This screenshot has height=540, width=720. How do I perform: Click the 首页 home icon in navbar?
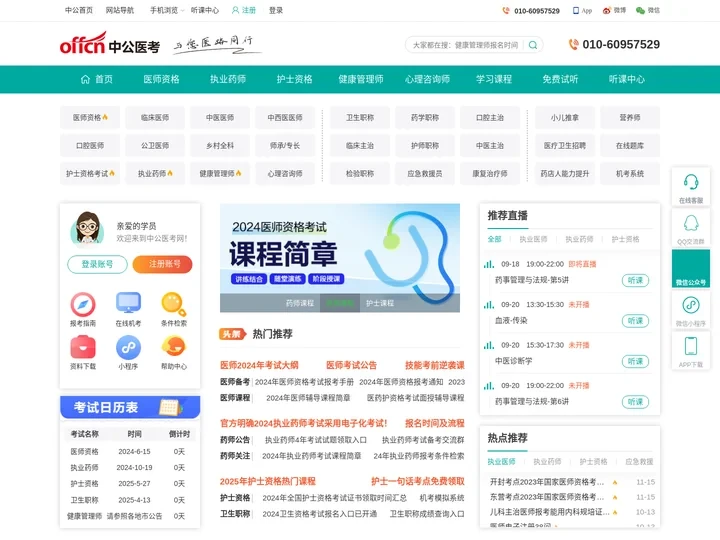coord(85,79)
